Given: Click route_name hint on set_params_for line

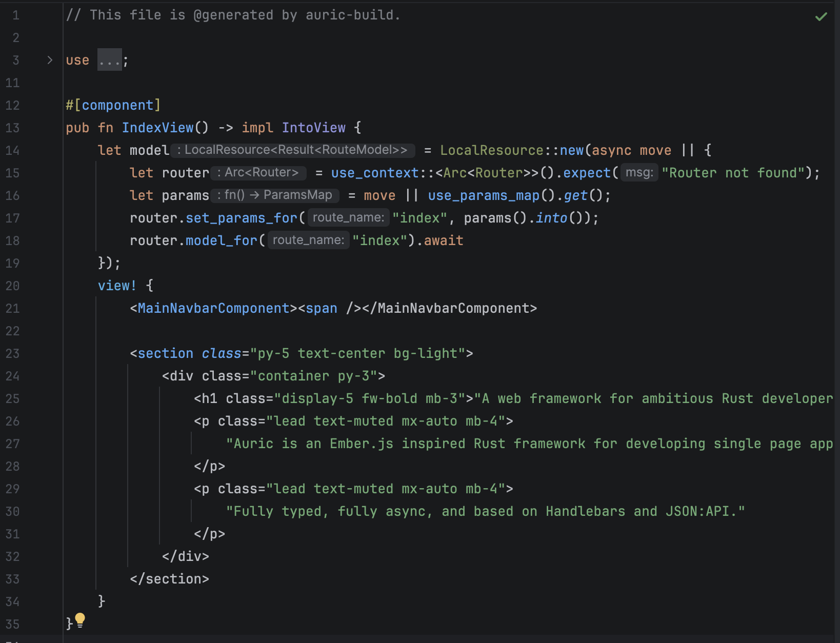Looking at the screenshot, I should click(349, 218).
